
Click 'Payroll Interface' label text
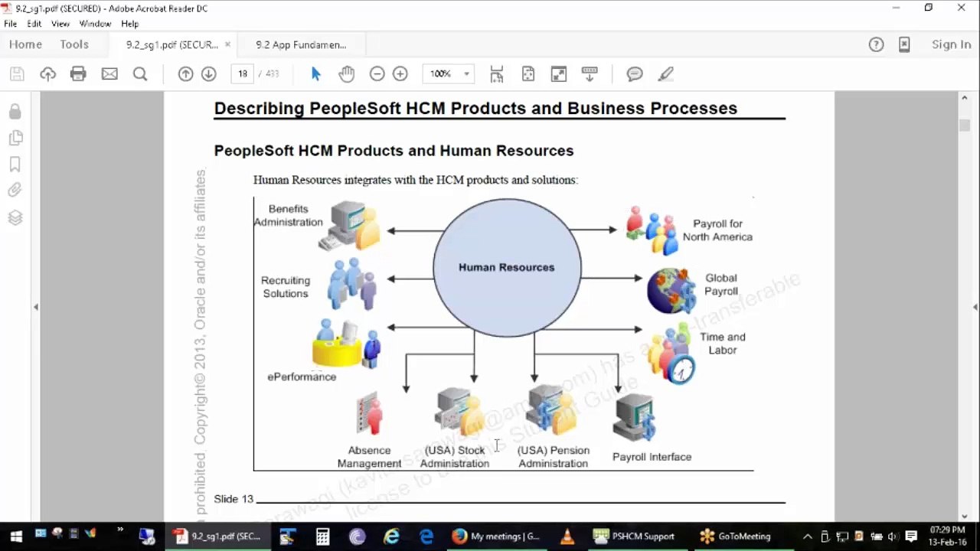[652, 457]
